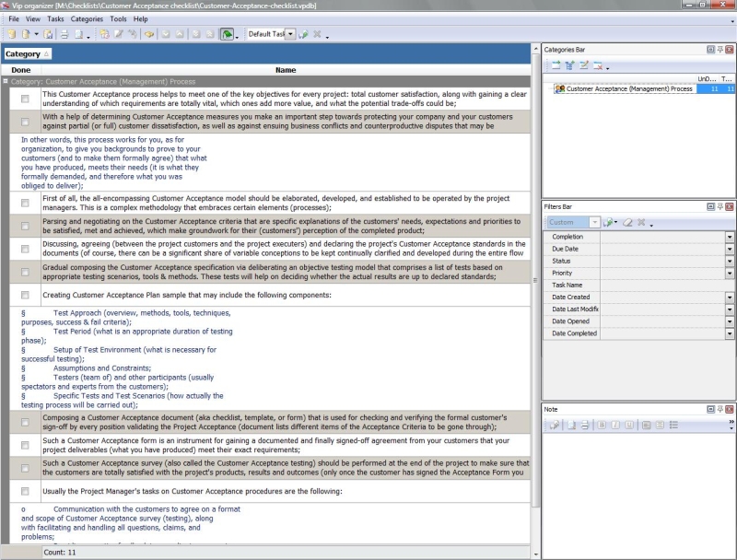
Task: Click the Print icon in main toolbar
Action: tap(64, 34)
